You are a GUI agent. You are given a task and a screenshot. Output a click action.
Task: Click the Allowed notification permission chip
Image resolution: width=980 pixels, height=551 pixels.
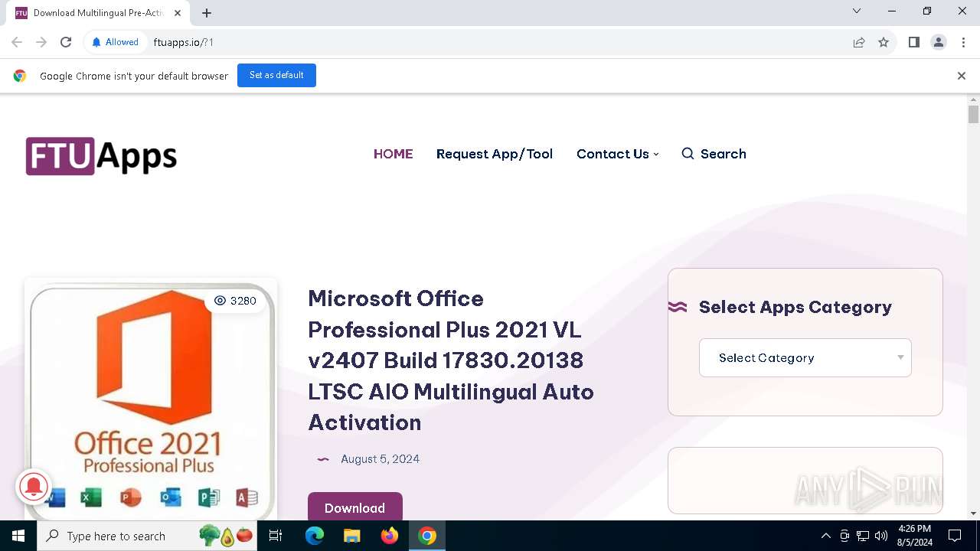[x=115, y=42]
